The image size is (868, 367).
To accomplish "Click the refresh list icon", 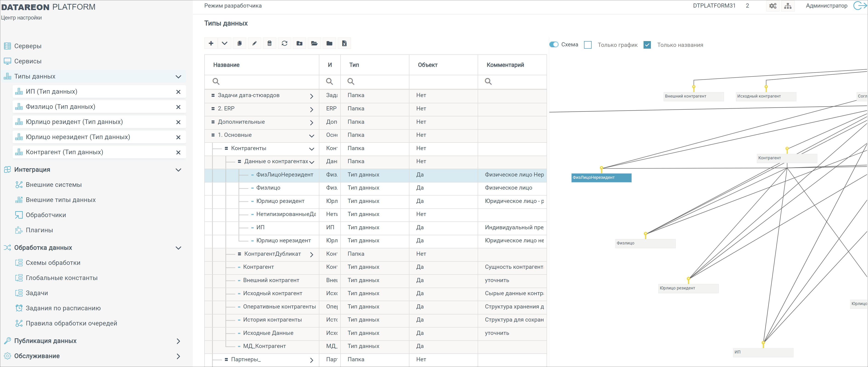I will coord(284,43).
